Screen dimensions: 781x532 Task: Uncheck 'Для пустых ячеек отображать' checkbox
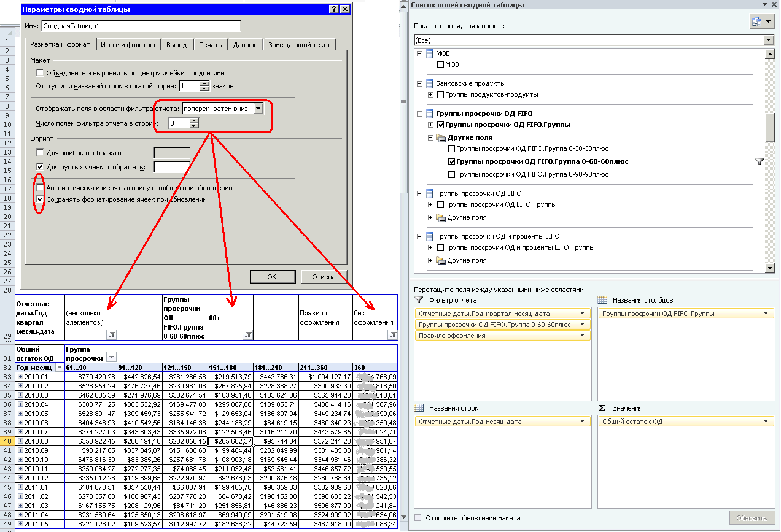[x=40, y=167]
